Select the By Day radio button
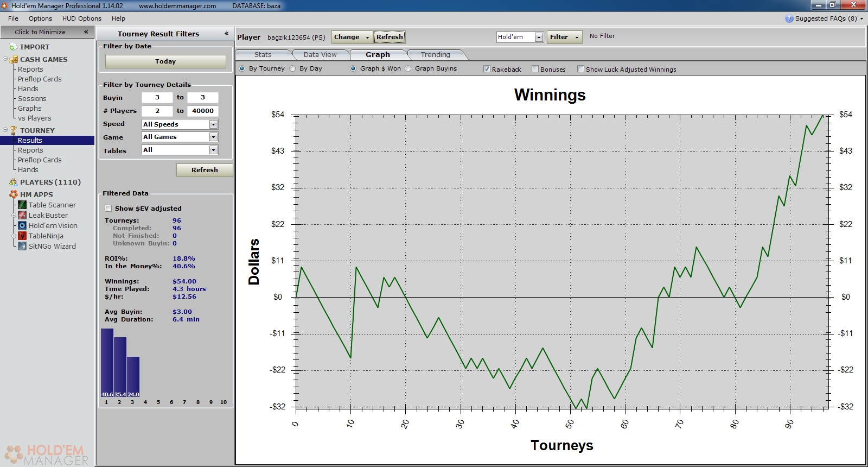 [293, 68]
